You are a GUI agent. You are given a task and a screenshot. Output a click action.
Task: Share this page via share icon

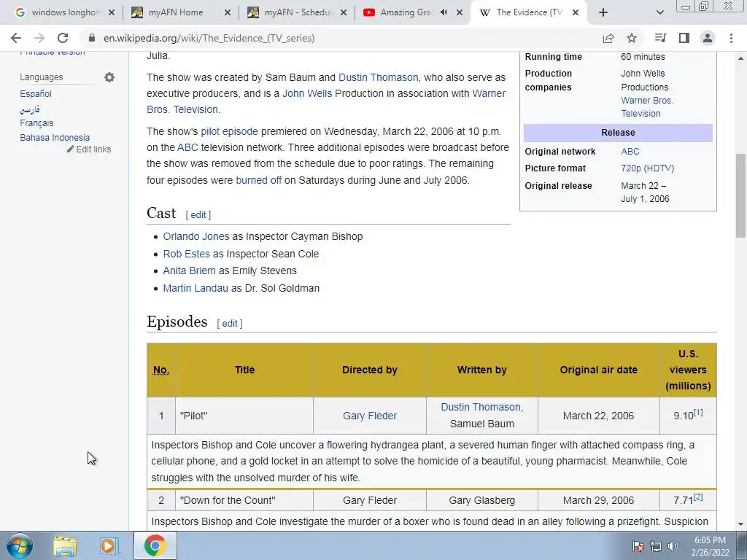pos(608,38)
